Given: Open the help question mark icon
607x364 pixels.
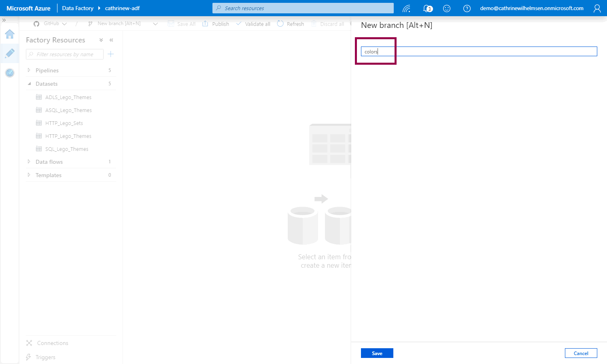Looking at the screenshot, I should pos(467,8).
